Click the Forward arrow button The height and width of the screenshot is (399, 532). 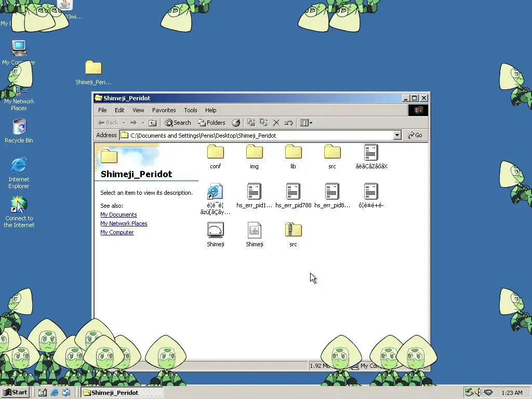(134, 123)
